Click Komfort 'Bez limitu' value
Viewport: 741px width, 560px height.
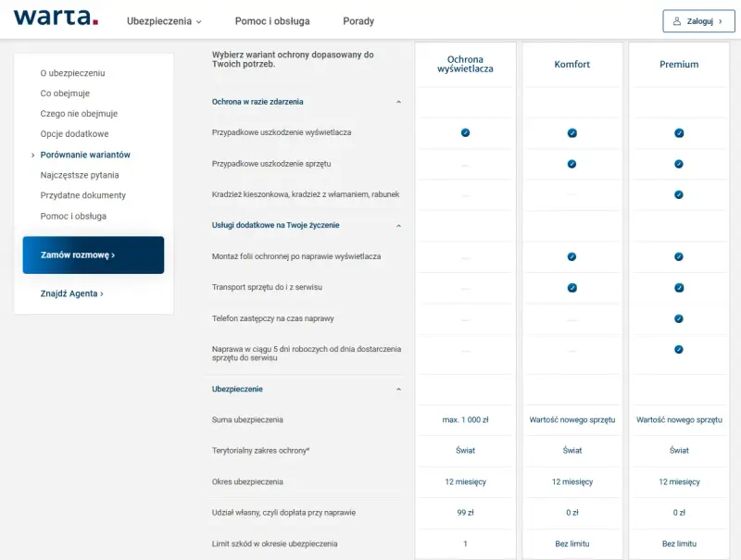click(571, 544)
